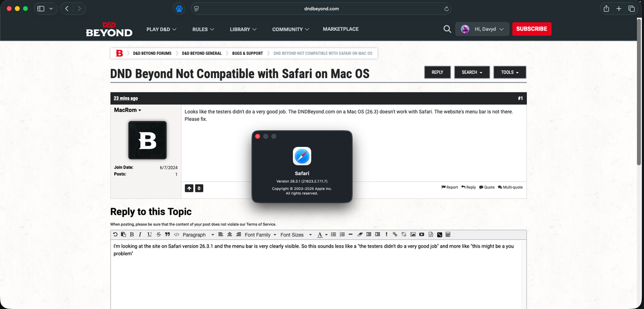Increase indent in editor
Screen dimensions: 644x309
(x=377, y=235)
